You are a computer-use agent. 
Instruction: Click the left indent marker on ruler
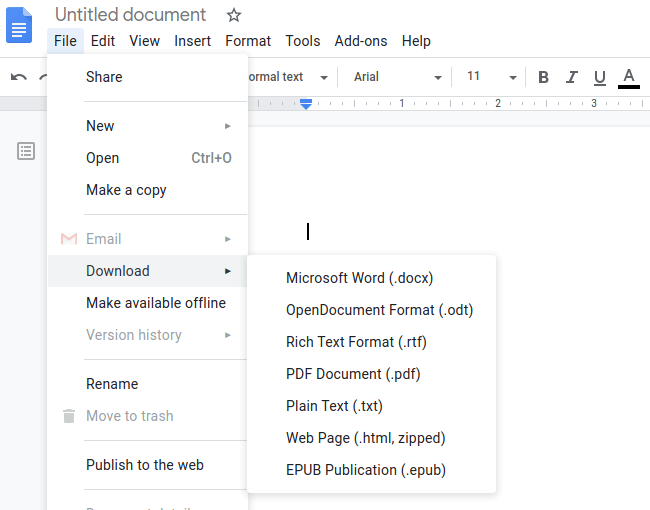(306, 104)
